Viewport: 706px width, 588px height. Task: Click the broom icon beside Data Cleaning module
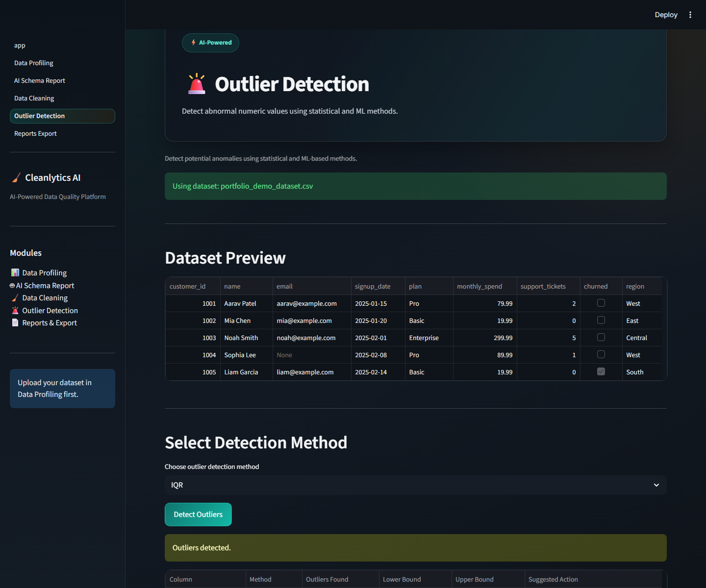tap(15, 297)
